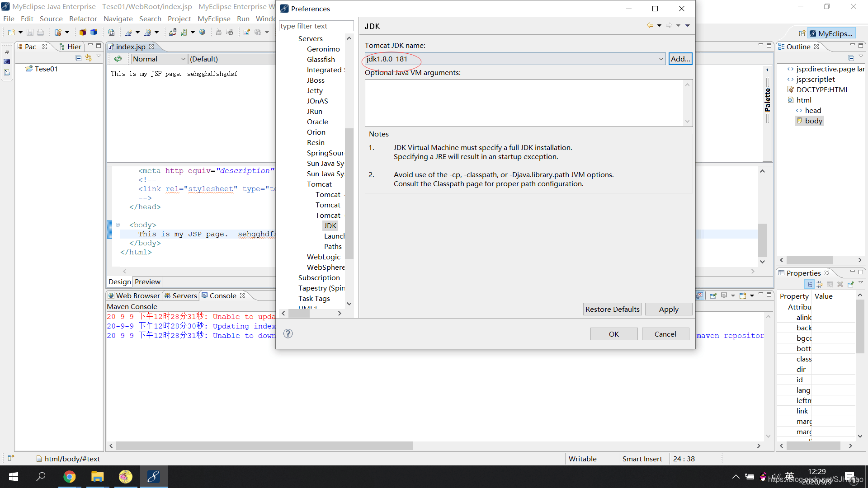Switch to the Preview tab in editor
The width and height of the screenshot is (868, 488).
tap(146, 281)
